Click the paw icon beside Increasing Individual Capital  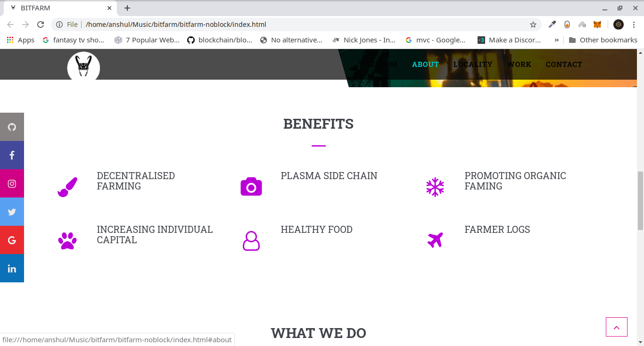[x=67, y=240]
